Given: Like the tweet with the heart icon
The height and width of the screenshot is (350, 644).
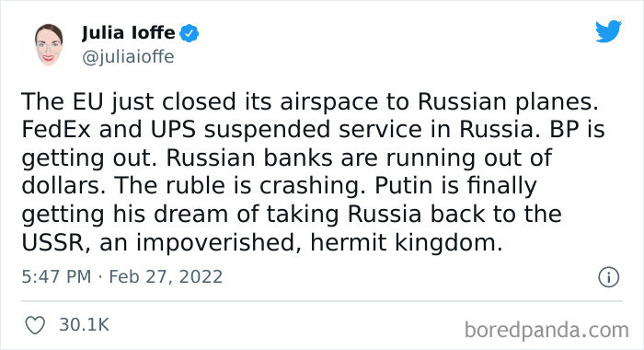Looking at the screenshot, I should [x=35, y=325].
